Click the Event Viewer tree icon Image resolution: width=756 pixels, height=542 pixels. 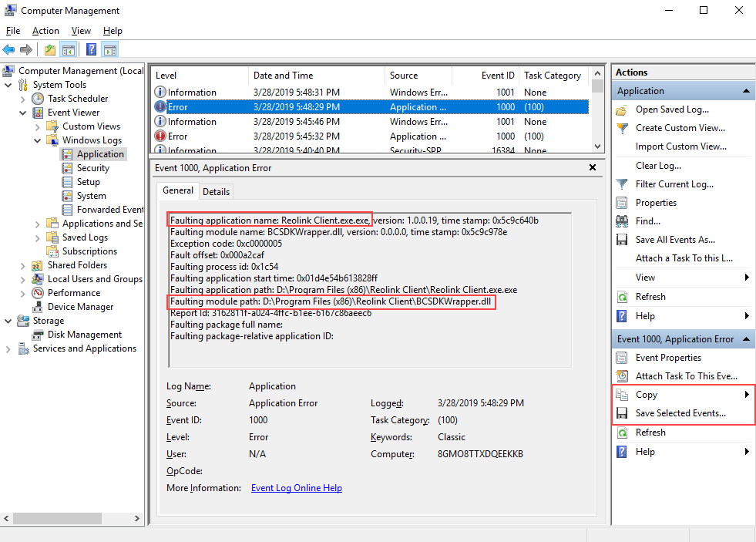point(38,113)
